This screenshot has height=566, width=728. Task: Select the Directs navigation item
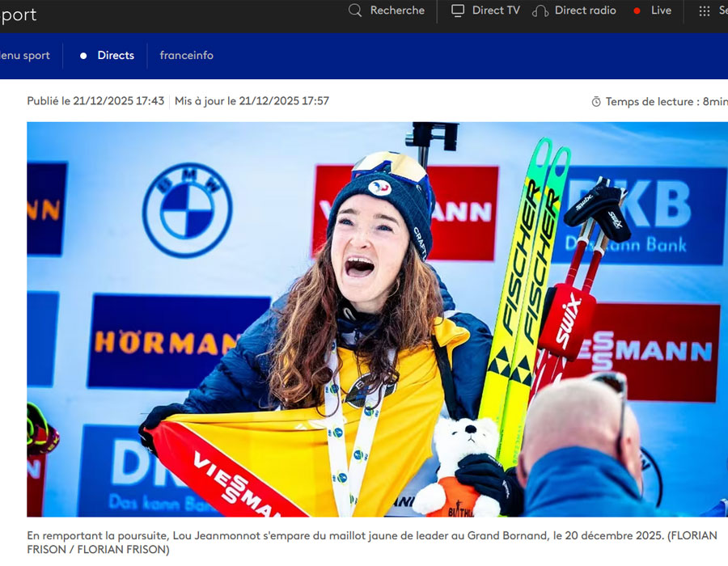pos(115,55)
